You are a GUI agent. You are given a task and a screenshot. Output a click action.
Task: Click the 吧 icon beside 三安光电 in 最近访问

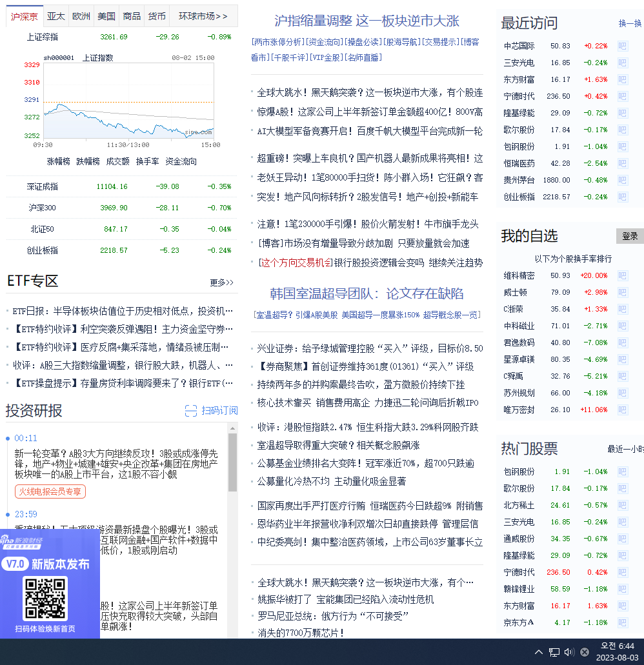coord(622,63)
